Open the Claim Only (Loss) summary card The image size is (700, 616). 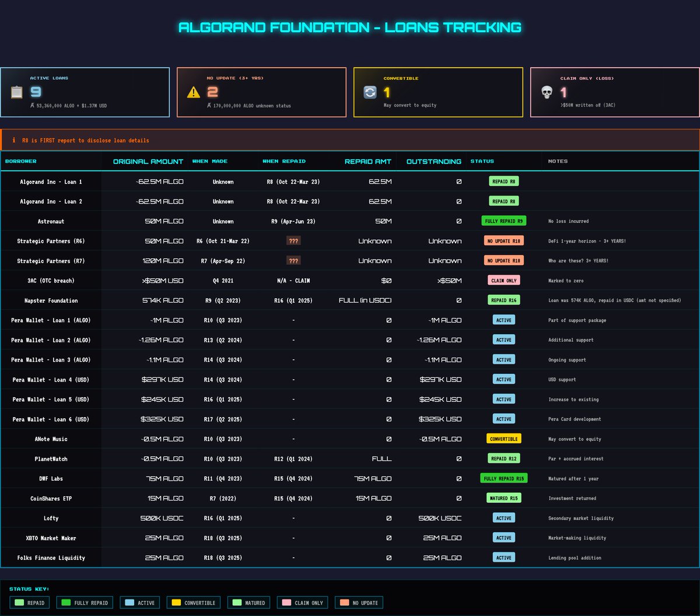[x=615, y=92]
